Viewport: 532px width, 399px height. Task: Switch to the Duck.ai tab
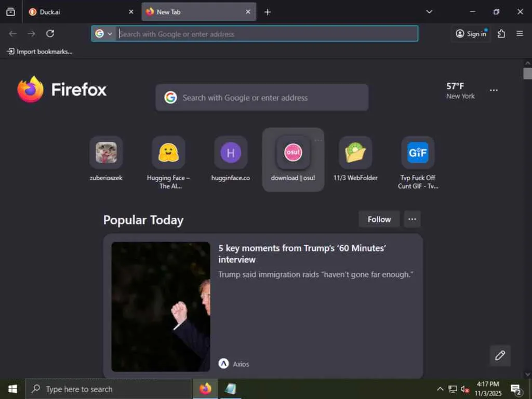click(x=81, y=12)
